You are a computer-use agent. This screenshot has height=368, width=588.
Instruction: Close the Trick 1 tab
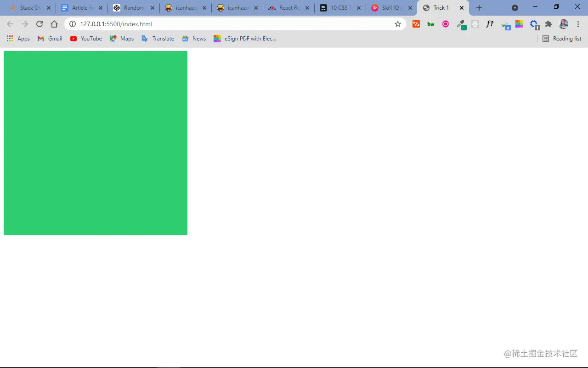click(x=462, y=8)
